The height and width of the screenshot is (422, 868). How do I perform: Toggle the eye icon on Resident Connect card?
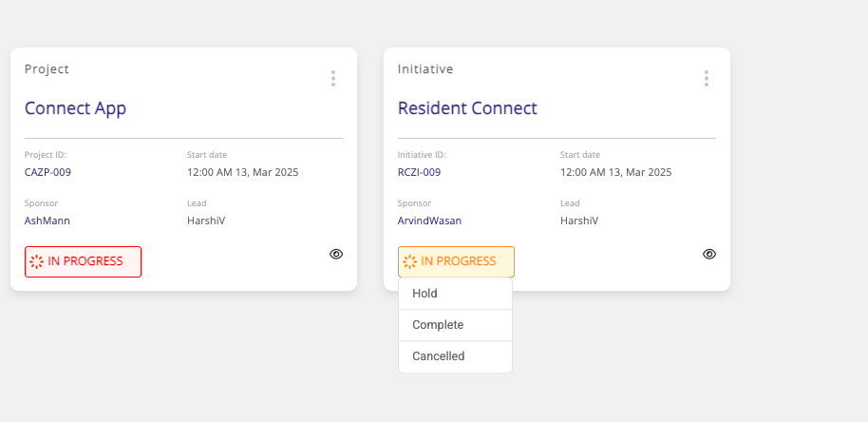(709, 254)
